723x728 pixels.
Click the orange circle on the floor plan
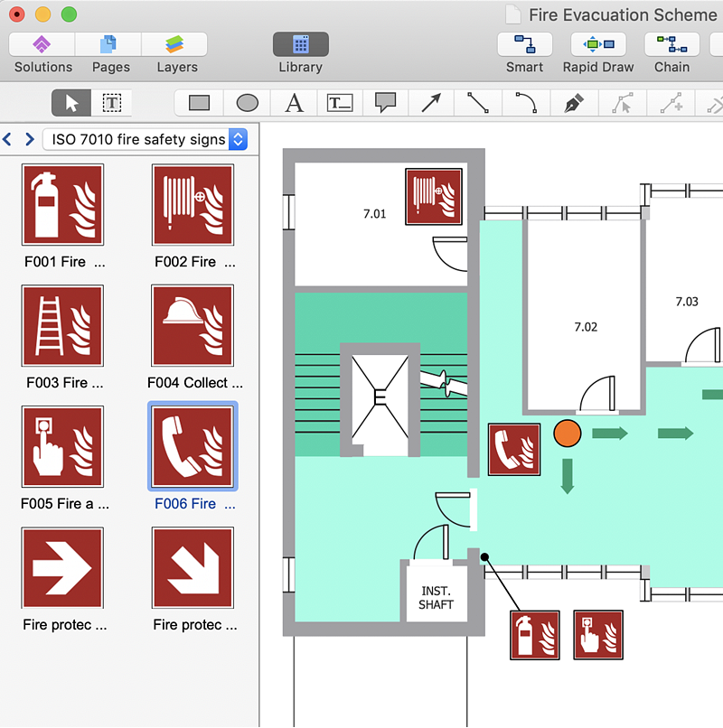pyautogui.click(x=567, y=434)
